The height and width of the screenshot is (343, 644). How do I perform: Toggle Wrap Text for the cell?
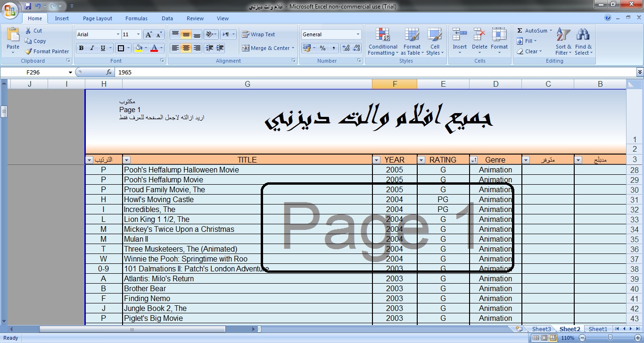(258, 34)
